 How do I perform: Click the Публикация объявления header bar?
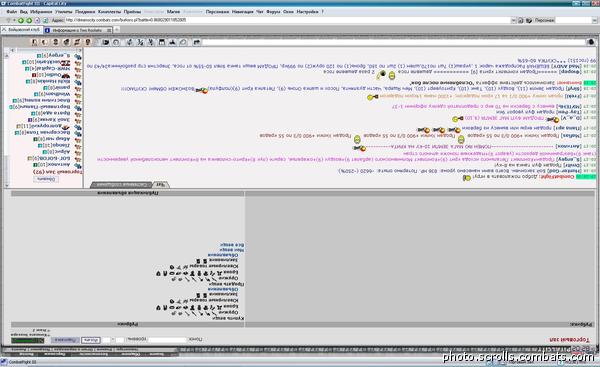(127, 194)
